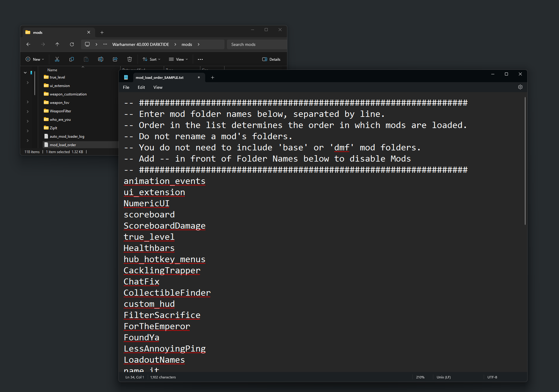Screen dimensions: 559x392
Task: Expand chevron after Warhammer 40,000 DARKTIDE breadcrumb
Action: pos(175,44)
